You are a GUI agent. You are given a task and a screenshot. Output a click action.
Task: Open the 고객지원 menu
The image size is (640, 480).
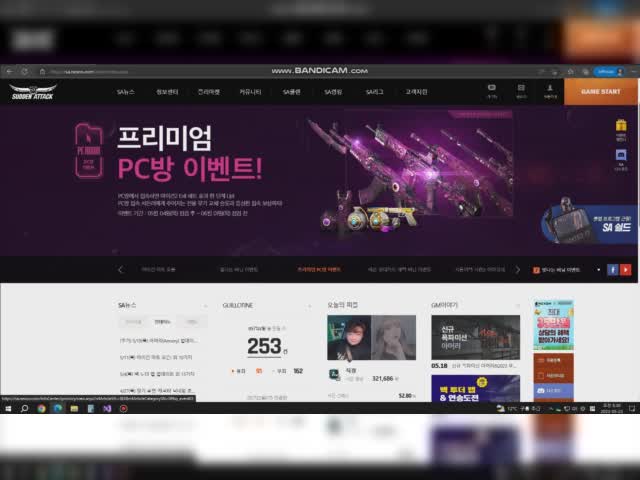click(x=416, y=92)
